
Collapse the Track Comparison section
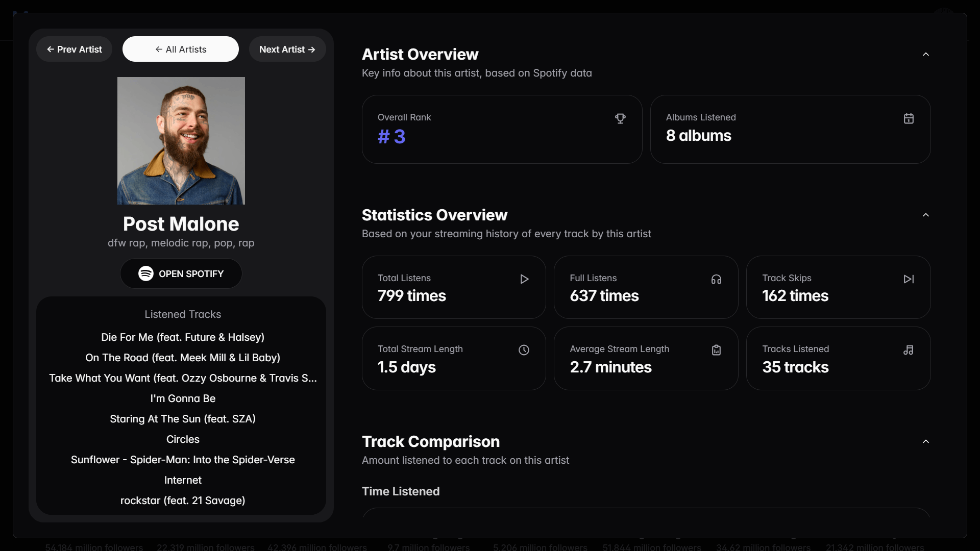(x=926, y=441)
